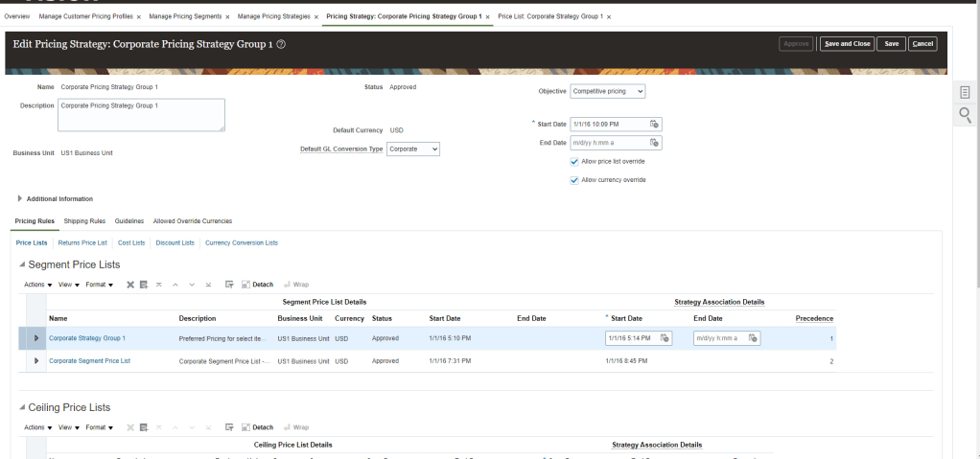Click the Delete icon in Segment Price Lists toolbar
Viewport: 980px width, 459px height.
tap(130, 285)
